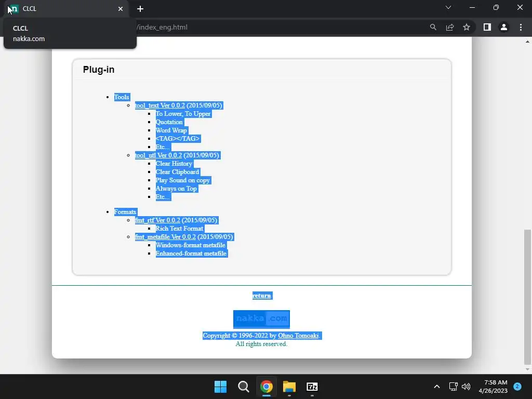Minimize the Chrome window

tap(472, 7)
